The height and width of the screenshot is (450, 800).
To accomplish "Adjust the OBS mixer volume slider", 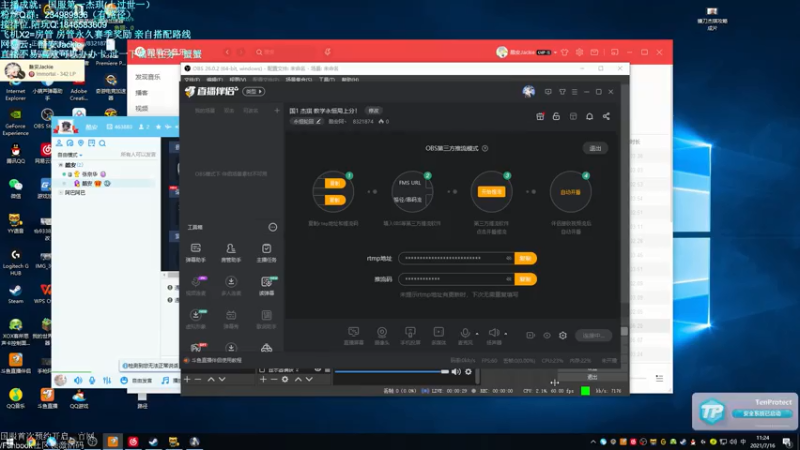I will pyautogui.click(x=391, y=371).
